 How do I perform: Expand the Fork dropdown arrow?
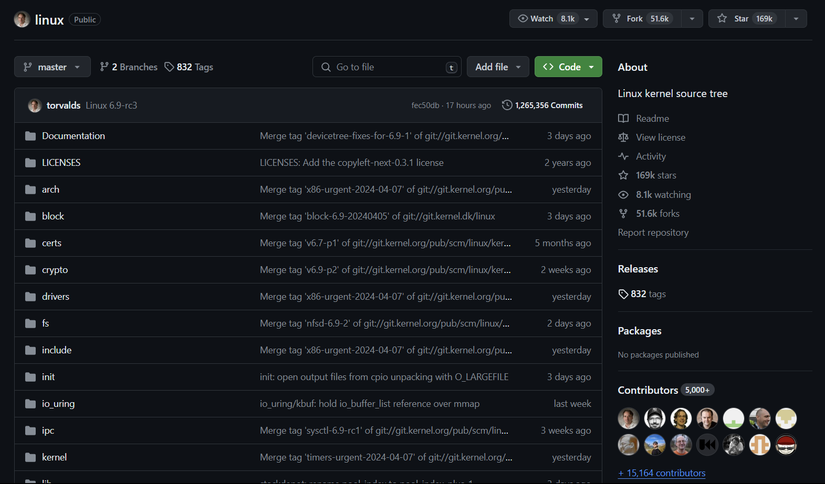coord(689,19)
